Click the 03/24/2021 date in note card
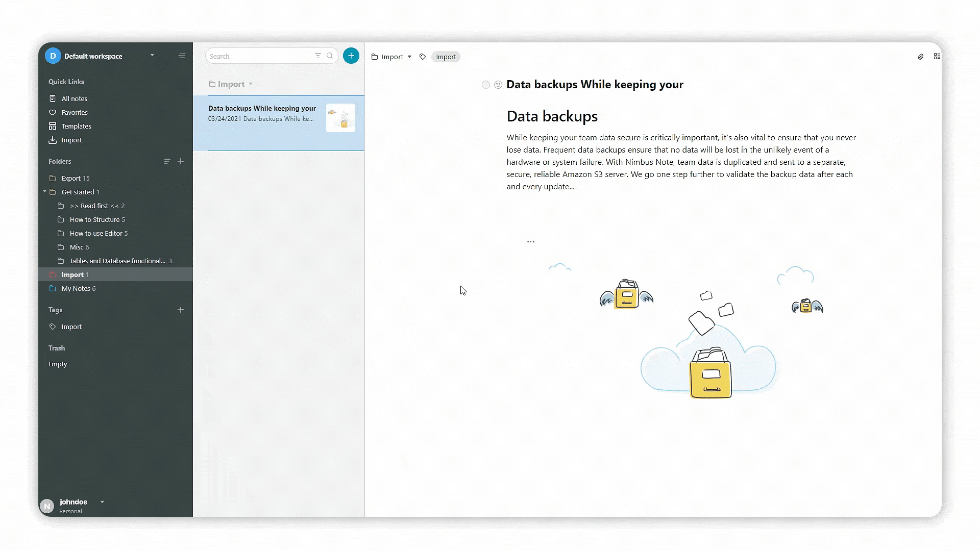 coord(225,119)
